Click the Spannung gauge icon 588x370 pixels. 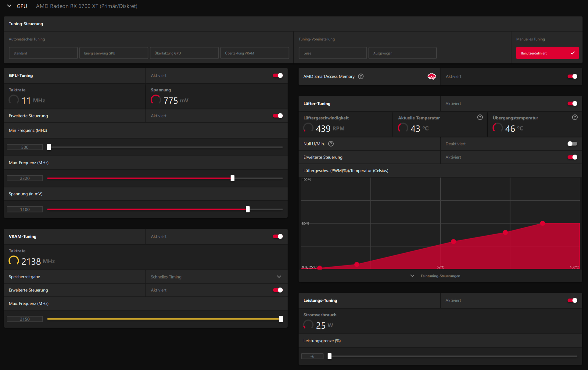coord(156,100)
